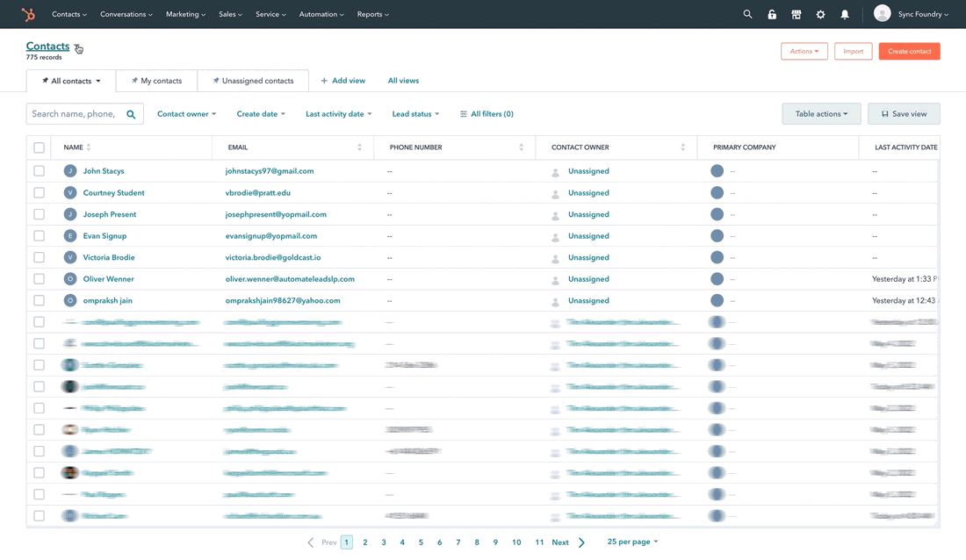Click Courtney Student avatar circle
The width and height of the screenshot is (966, 560).
coord(70,193)
